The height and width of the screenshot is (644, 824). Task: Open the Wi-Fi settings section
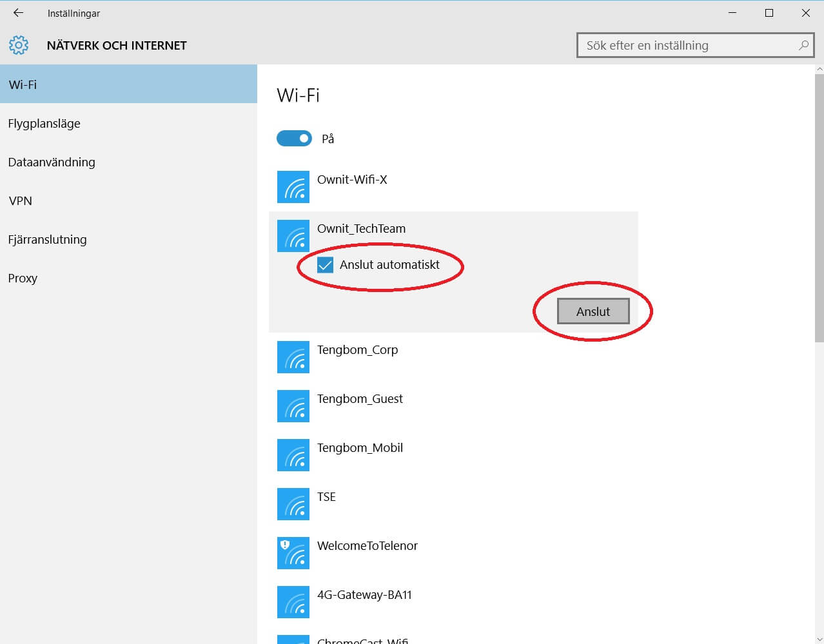128,84
